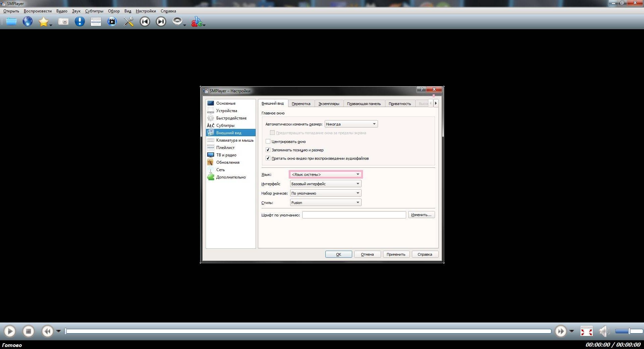Select Клавиатура и мышь settings category

(231, 140)
